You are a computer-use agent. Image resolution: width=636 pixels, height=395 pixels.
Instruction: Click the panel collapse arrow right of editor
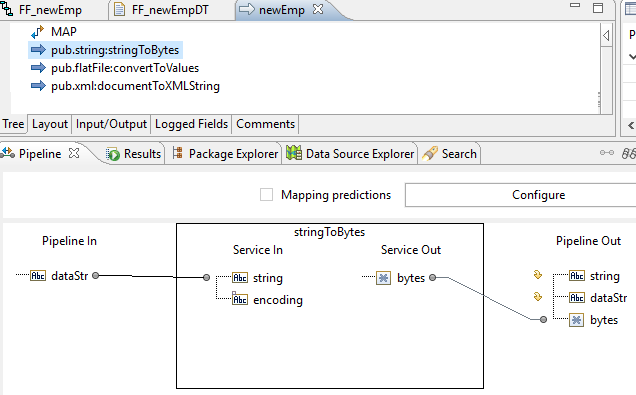[606, 36]
